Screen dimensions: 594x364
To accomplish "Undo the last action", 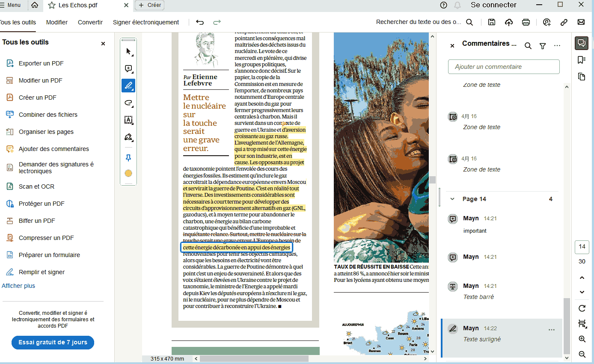I will [200, 22].
